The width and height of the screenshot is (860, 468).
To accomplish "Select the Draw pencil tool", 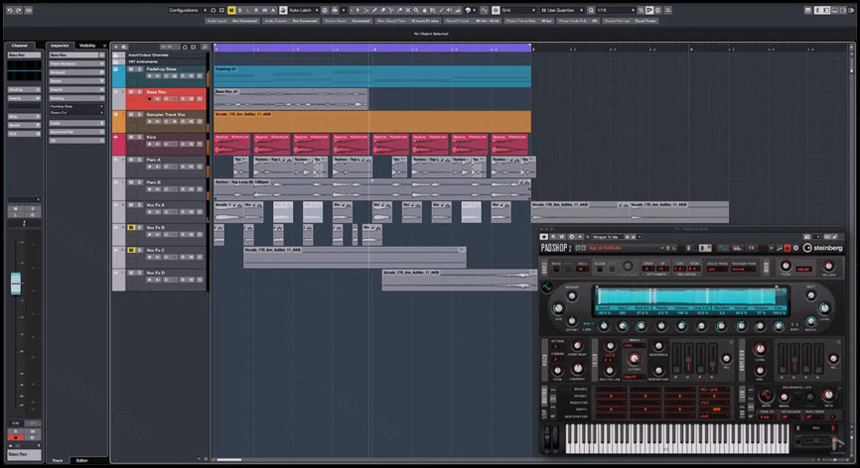I will tap(374, 10).
